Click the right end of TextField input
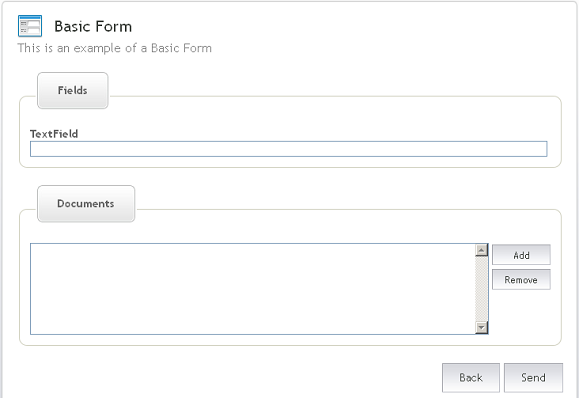 tap(540, 149)
